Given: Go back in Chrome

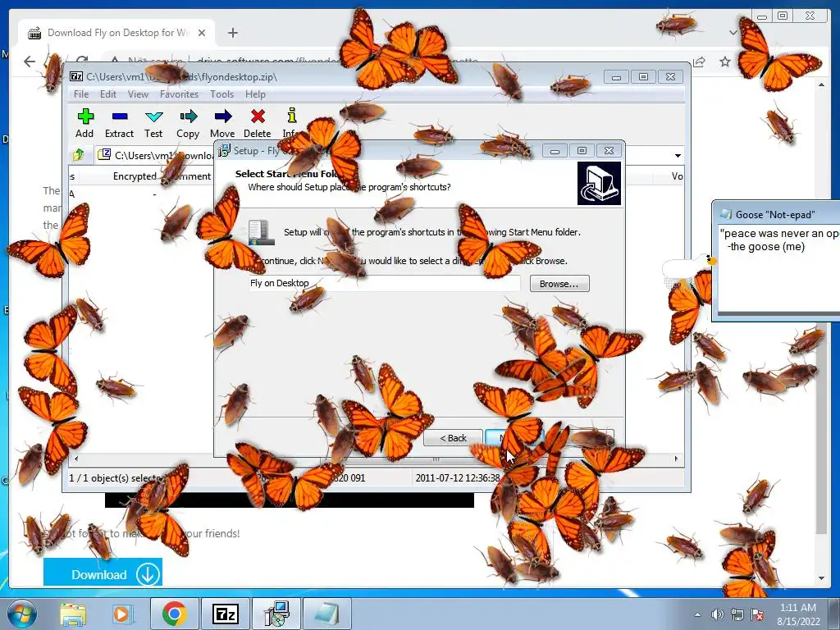Looking at the screenshot, I should point(30,62).
